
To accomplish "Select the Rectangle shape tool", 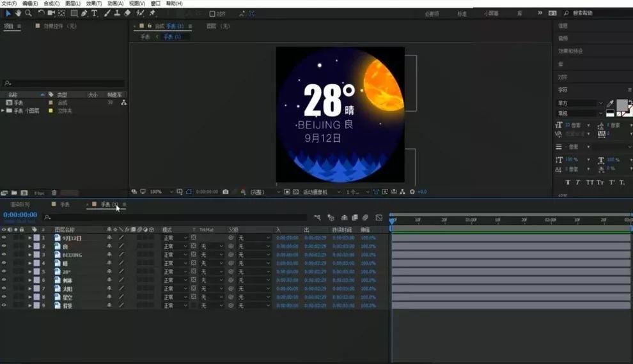I will tap(74, 13).
